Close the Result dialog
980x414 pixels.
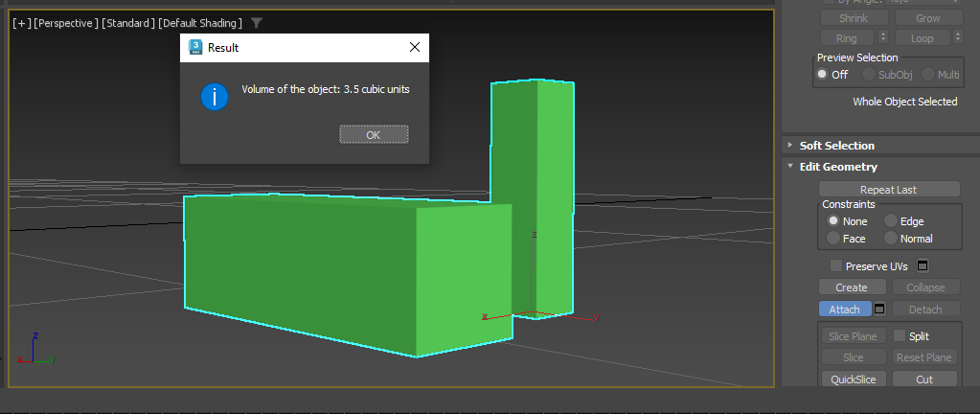[415, 48]
